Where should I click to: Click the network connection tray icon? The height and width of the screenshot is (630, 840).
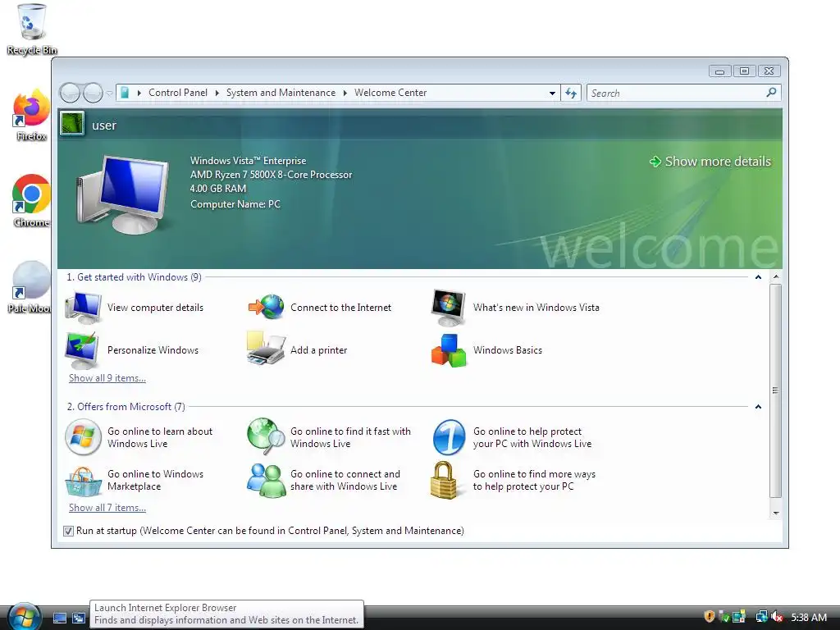click(x=761, y=617)
